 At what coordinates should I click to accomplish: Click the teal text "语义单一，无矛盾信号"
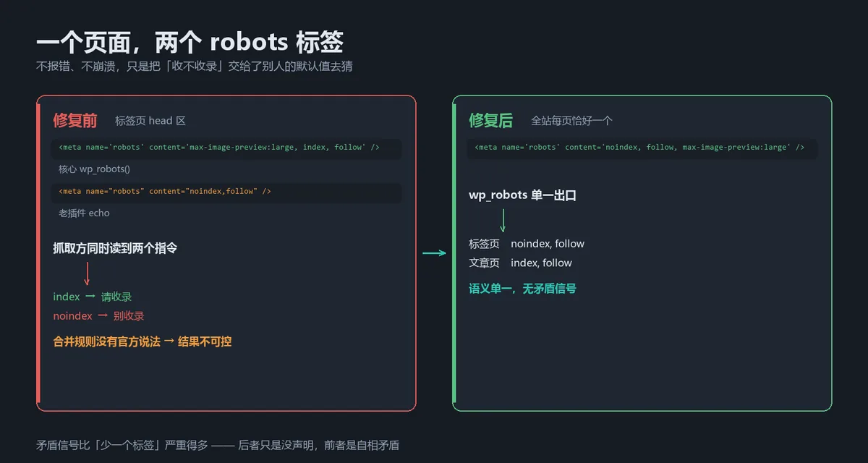[x=522, y=288]
